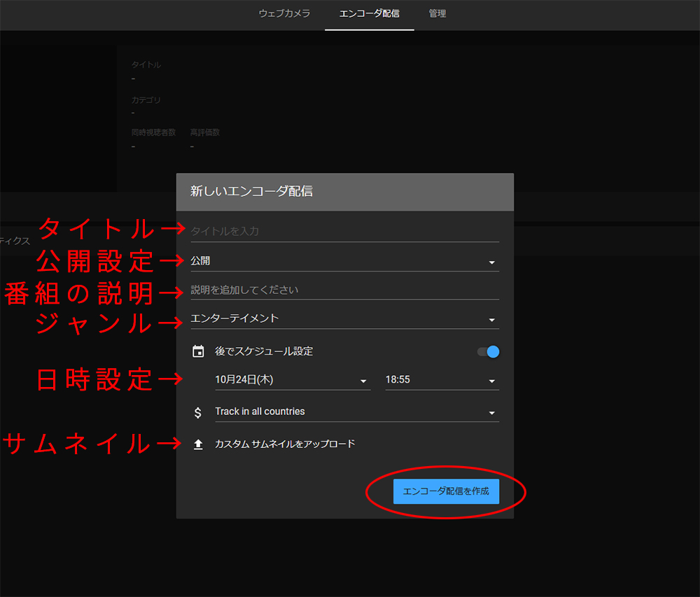The width and height of the screenshot is (700, 597).
Task: Click the タイトルを入力 title field
Action: tap(344, 231)
